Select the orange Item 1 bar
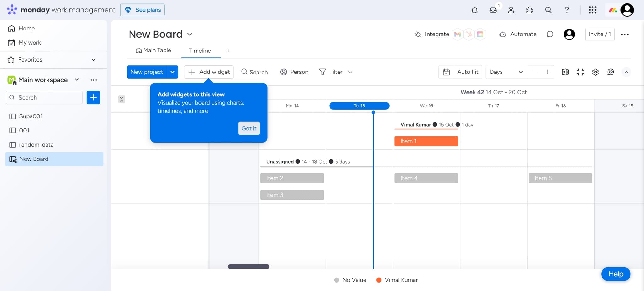 (x=426, y=141)
